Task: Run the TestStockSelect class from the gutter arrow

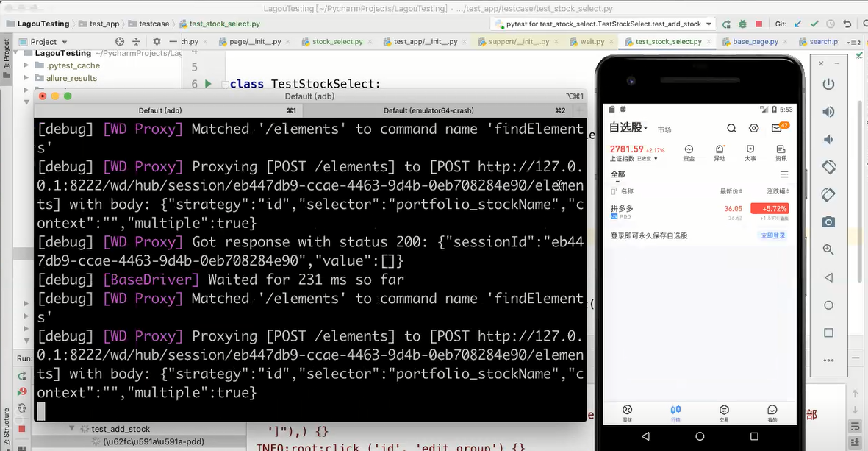Action: (208, 84)
